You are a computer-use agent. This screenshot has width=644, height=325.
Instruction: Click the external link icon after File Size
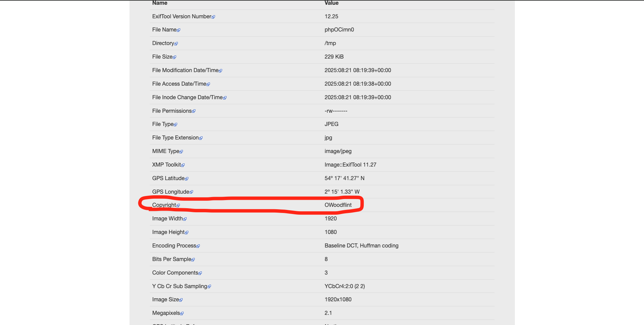pyautogui.click(x=174, y=57)
